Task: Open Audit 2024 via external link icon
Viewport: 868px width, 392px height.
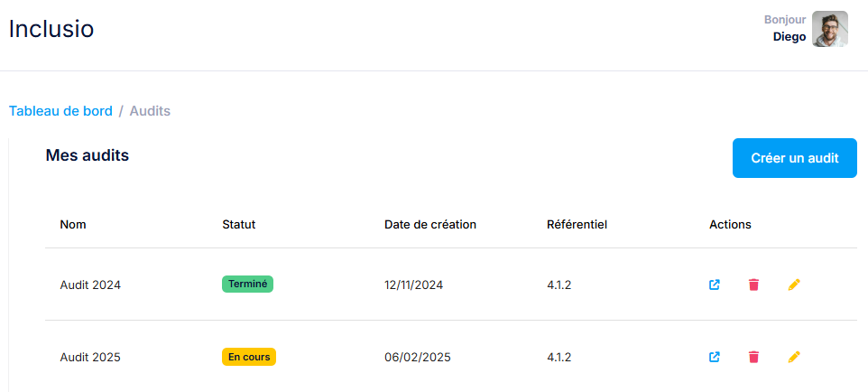Action: point(715,285)
